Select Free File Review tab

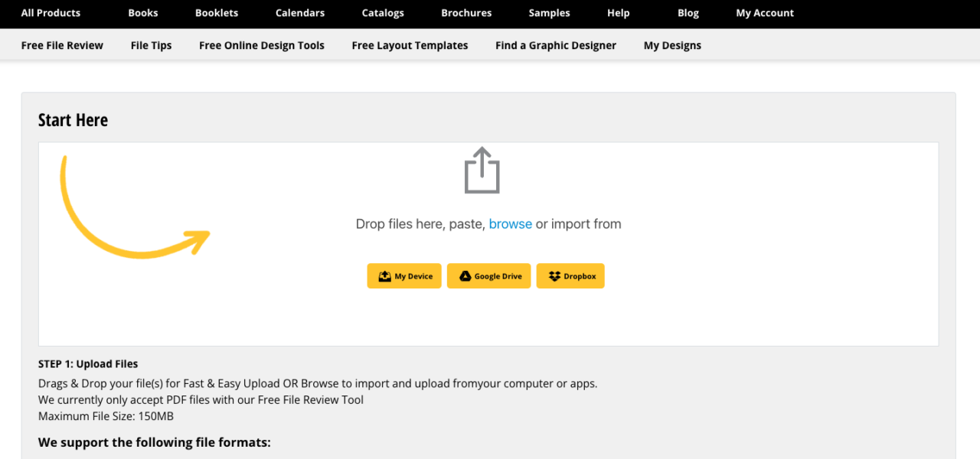click(x=62, y=45)
